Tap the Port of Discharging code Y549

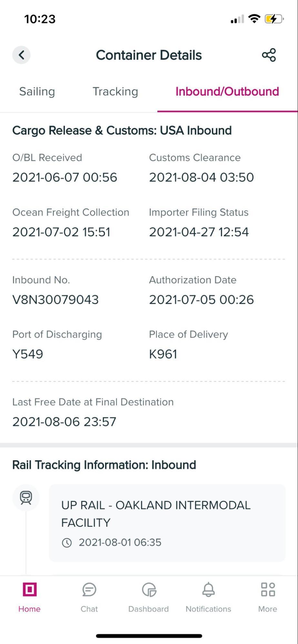click(x=28, y=354)
